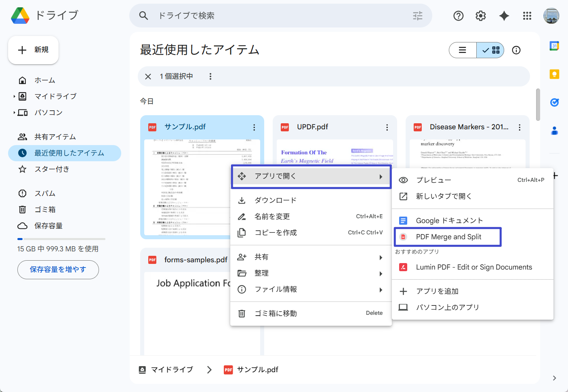
Task: Select 名前を変更 from context menu
Action: [311, 217]
